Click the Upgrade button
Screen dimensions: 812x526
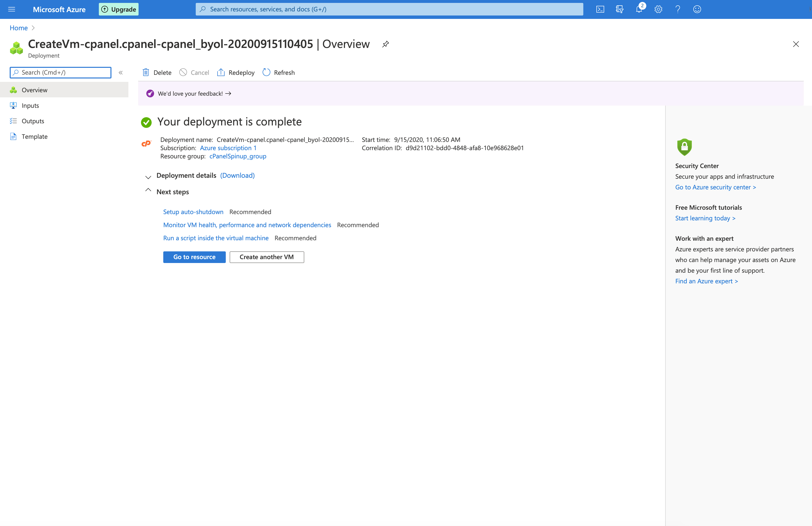pyautogui.click(x=119, y=9)
